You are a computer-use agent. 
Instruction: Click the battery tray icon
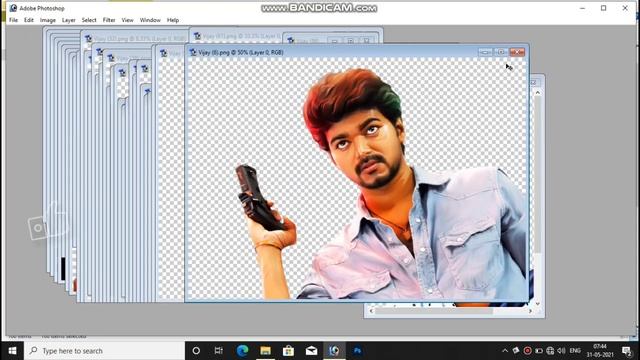point(539,351)
